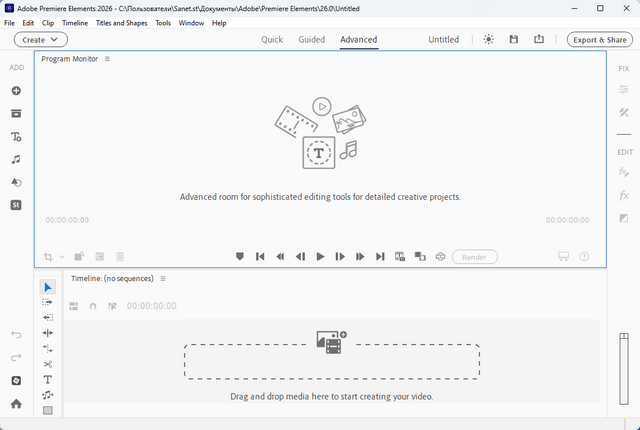
Task: Switch to the Guided tab
Action: pos(311,40)
